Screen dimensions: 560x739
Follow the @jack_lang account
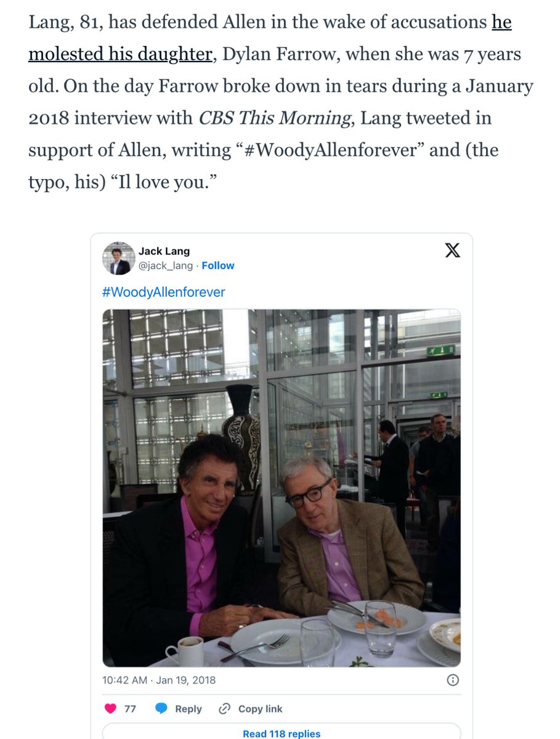(x=218, y=265)
